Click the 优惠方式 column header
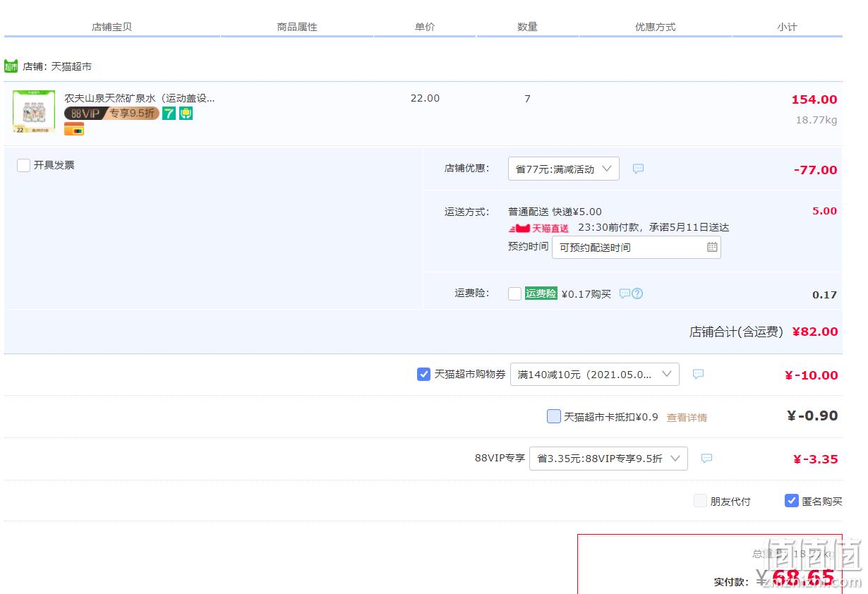Screen dimensions: 868x594 (x=655, y=27)
